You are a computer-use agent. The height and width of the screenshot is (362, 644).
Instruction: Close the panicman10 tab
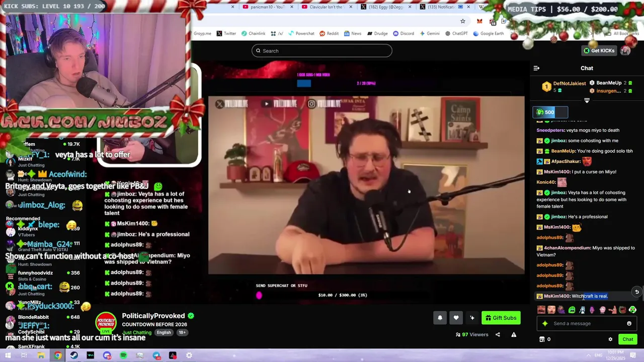(x=292, y=7)
